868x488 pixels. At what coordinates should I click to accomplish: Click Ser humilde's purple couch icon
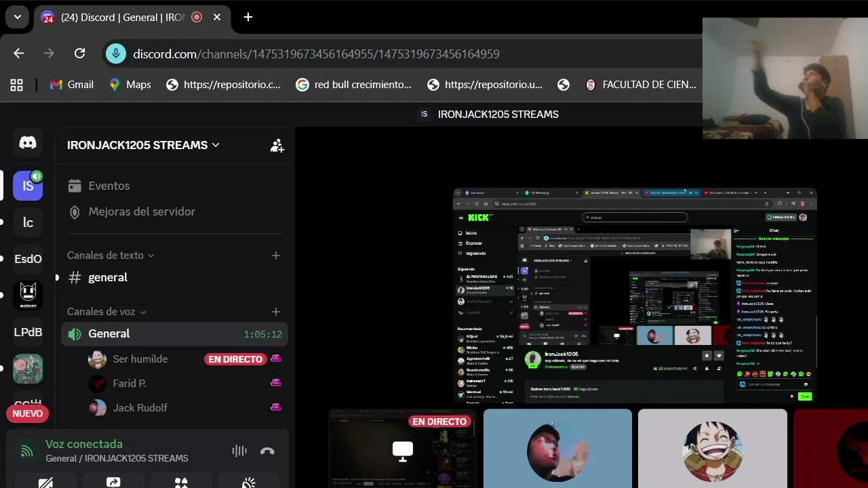click(x=276, y=359)
